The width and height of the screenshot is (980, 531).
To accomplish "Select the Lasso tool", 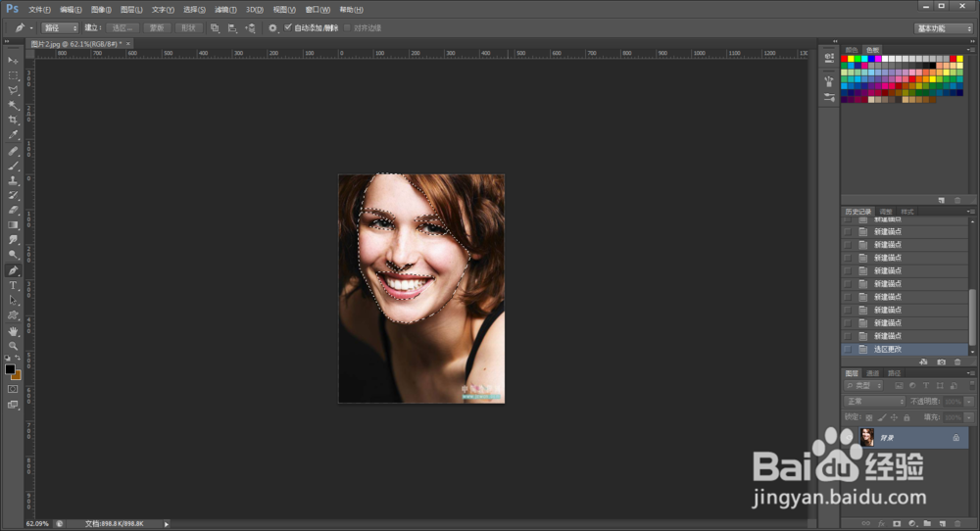I will [13, 90].
